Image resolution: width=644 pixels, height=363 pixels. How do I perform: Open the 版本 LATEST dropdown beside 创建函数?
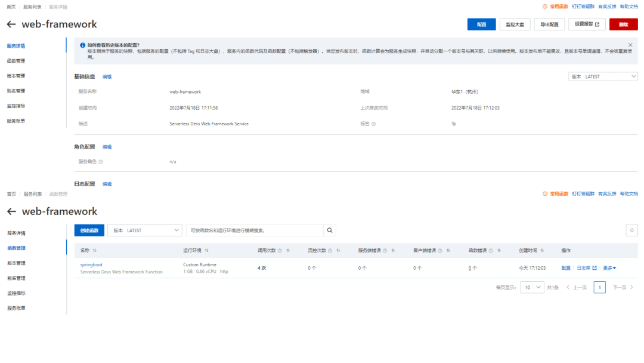coord(145,230)
